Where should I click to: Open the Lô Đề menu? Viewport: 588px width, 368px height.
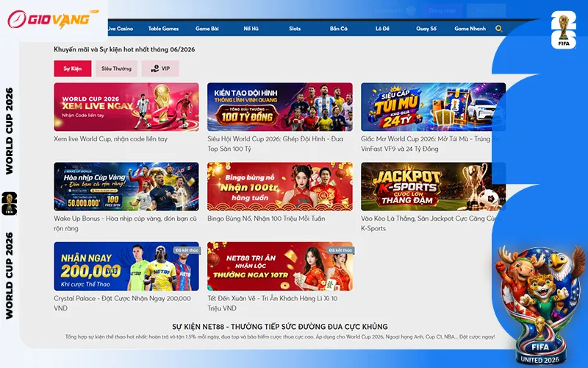coord(382,29)
